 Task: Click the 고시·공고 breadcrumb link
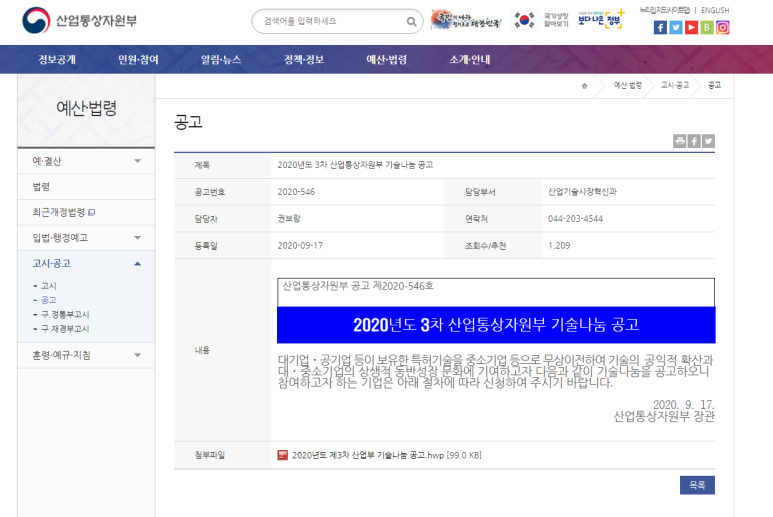tap(675, 85)
